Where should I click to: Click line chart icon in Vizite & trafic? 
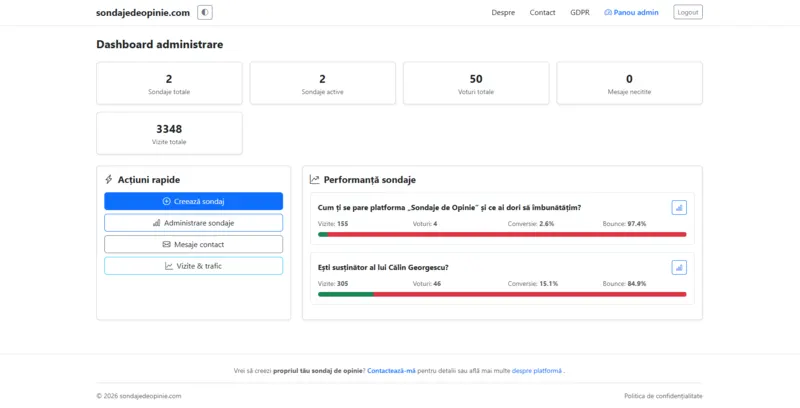point(169,266)
